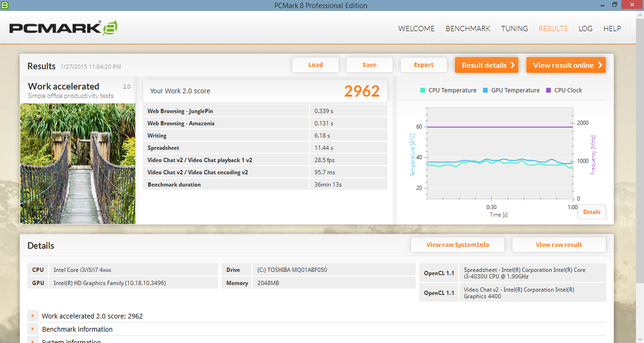The width and height of the screenshot is (644, 343).
Task: Click the CPU Clock legend swatch
Action: click(548, 90)
